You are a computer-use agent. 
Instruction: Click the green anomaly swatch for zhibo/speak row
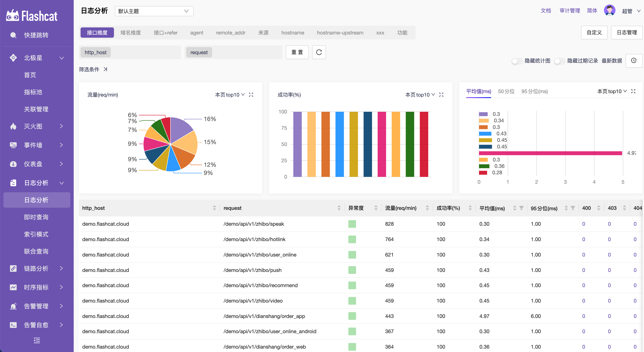pos(352,224)
